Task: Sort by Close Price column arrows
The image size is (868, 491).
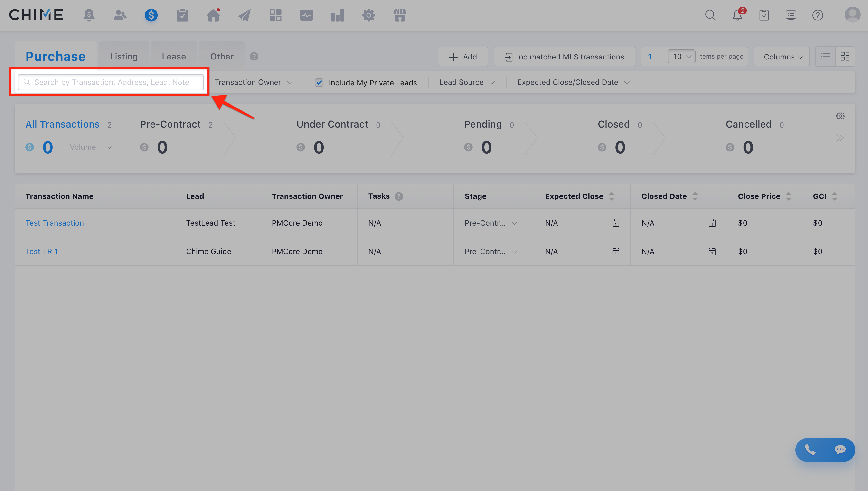Action: point(788,196)
